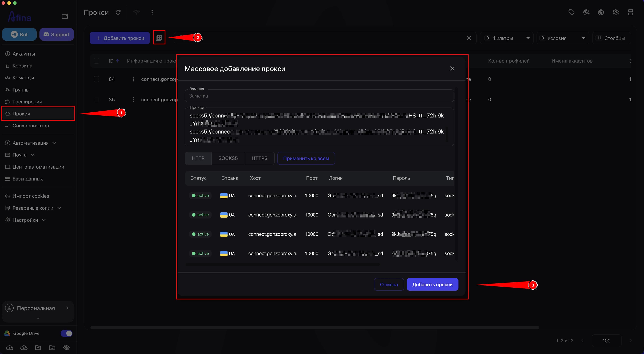
Task: Confirm with dialog's Добавить прокси button
Action: pos(432,285)
